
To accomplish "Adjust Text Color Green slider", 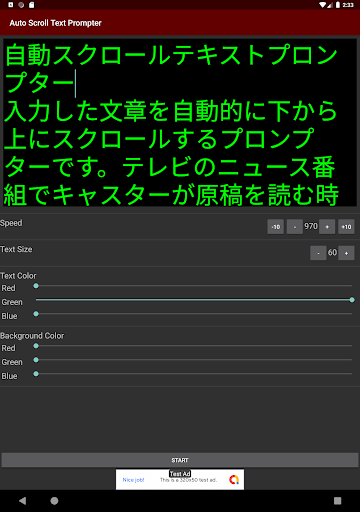I will coord(194,300).
